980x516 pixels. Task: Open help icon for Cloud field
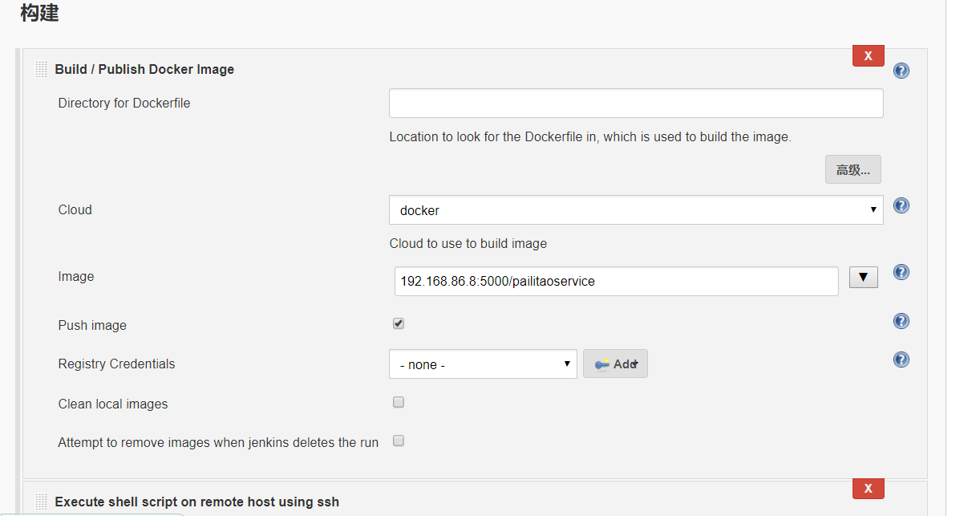point(901,205)
